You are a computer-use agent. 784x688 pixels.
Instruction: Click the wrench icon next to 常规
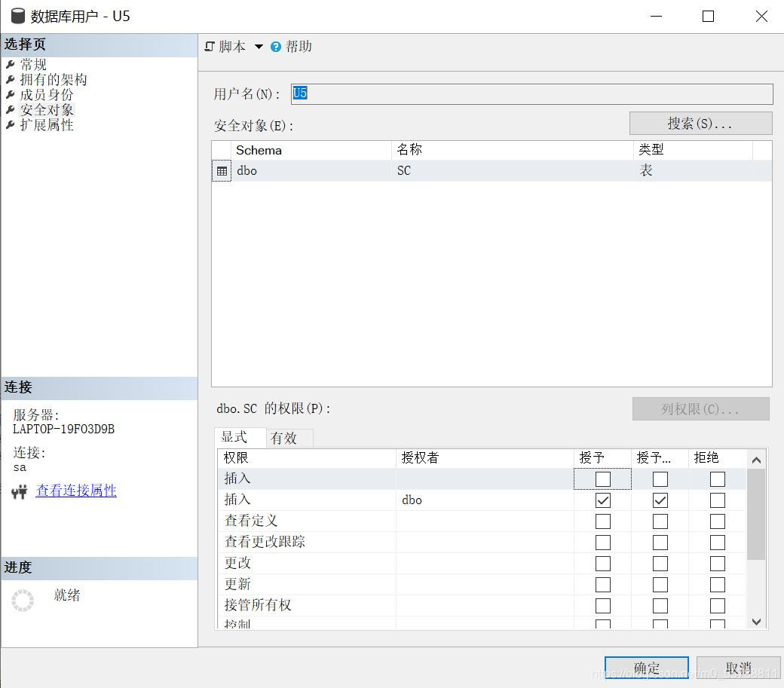[x=10, y=65]
